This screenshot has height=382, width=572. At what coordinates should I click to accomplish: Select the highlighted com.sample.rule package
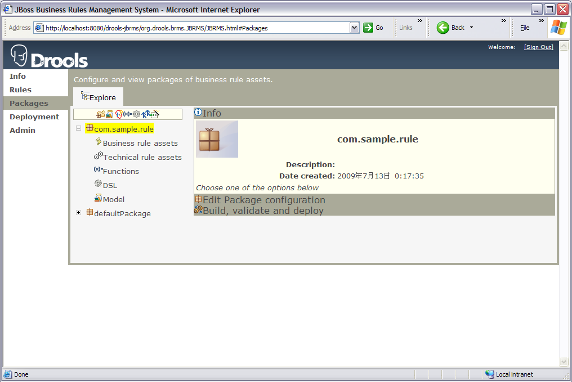coord(124,129)
